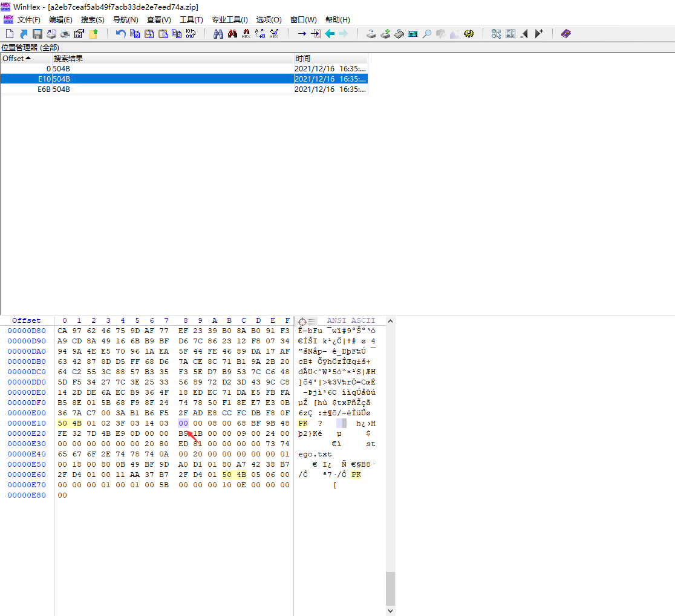Screen dimensions: 675x616
Task: Toggle the Position Manager list icon
Action: pyautogui.click(x=510, y=34)
